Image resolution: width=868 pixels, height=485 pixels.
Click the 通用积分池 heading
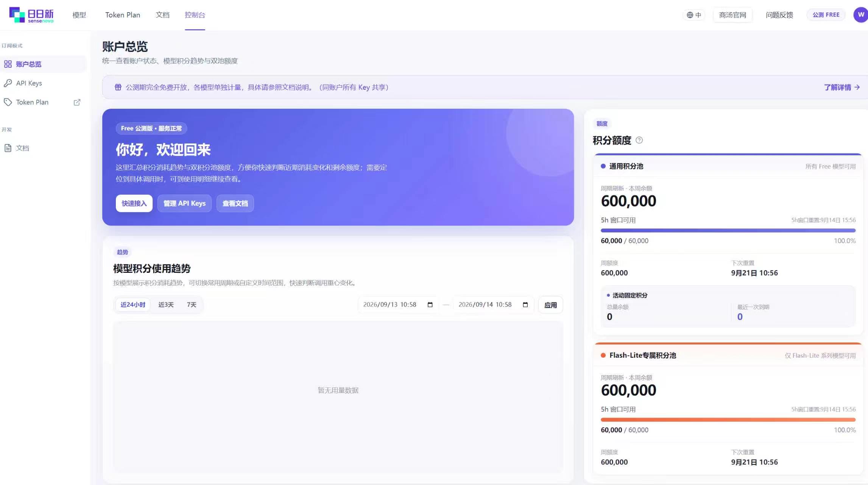[626, 166]
